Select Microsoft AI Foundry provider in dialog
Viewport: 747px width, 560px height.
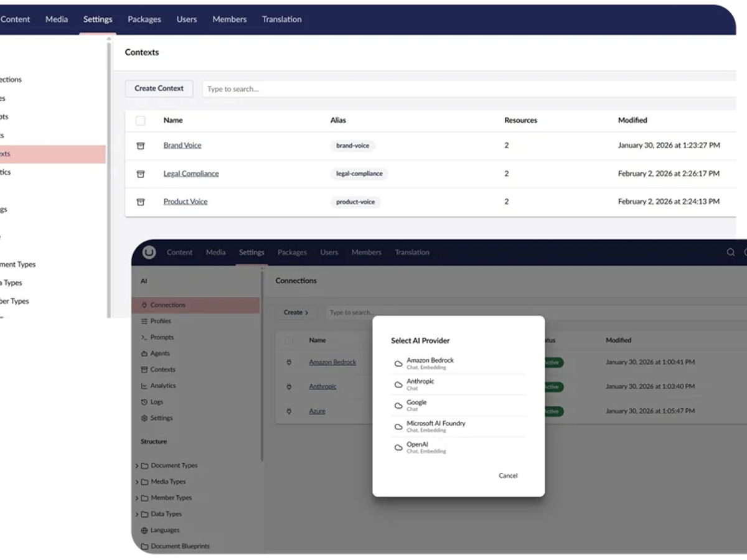coord(459,426)
